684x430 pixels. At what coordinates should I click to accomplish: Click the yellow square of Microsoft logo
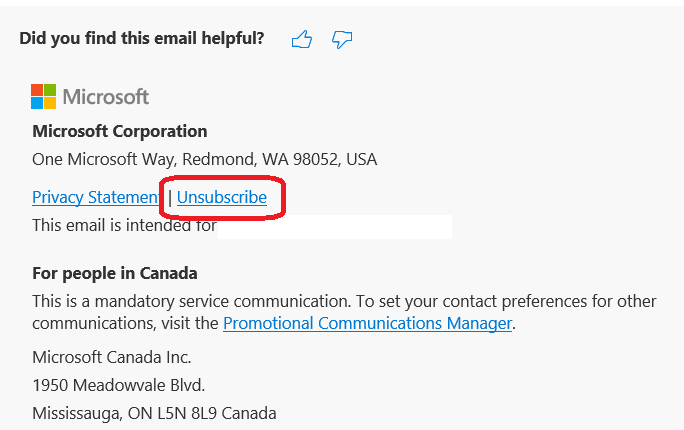pos(50,102)
